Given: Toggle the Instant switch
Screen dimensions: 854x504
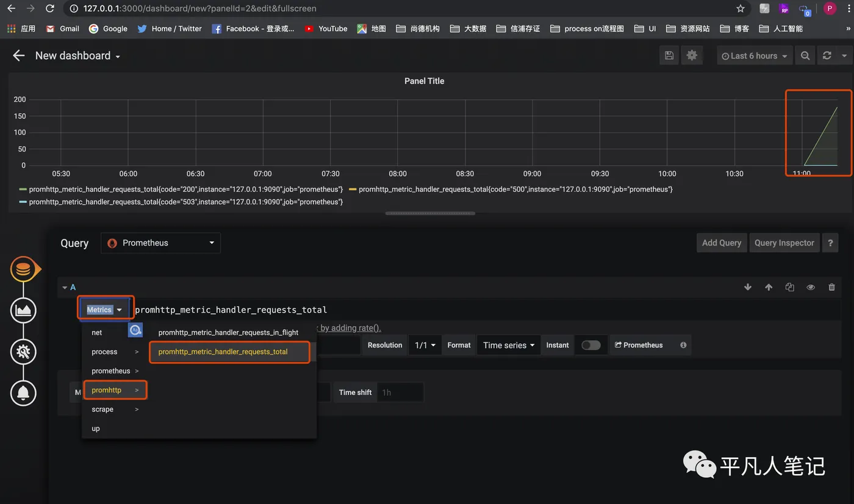Looking at the screenshot, I should click(x=590, y=345).
